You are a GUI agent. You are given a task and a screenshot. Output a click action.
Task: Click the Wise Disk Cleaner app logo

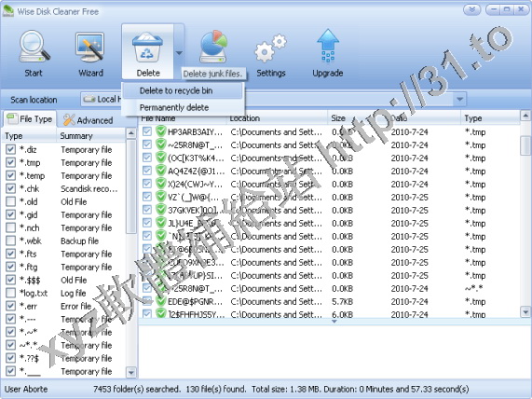7,11
